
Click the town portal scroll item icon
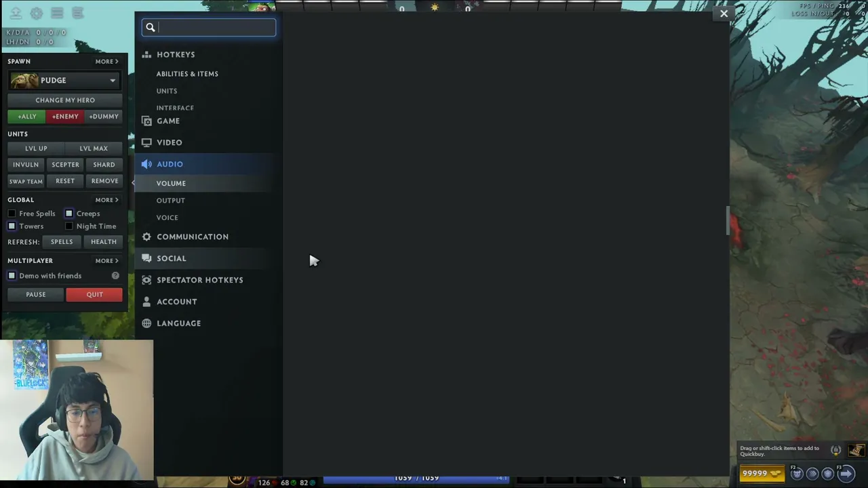click(x=856, y=451)
